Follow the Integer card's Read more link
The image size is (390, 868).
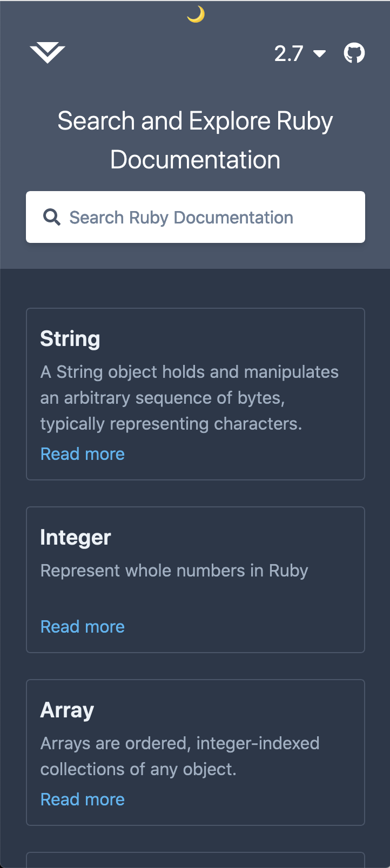point(83,627)
